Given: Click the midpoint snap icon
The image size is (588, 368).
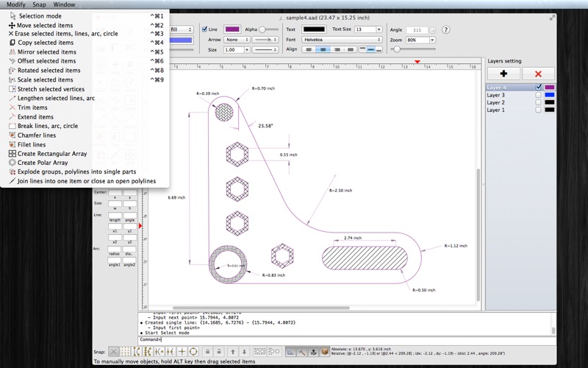Looking at the screenshot, I should coord(148,352).
